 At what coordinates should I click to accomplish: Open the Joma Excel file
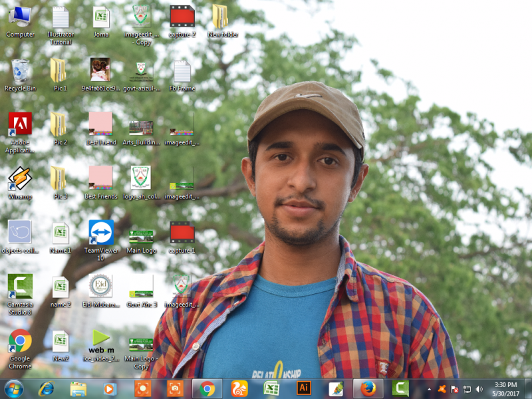[101, 17]
